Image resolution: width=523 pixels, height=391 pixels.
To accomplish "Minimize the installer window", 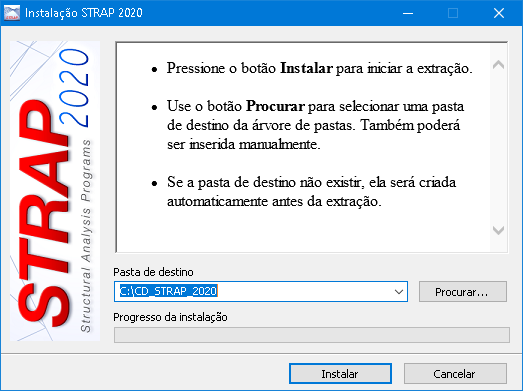I will point(408,13).
